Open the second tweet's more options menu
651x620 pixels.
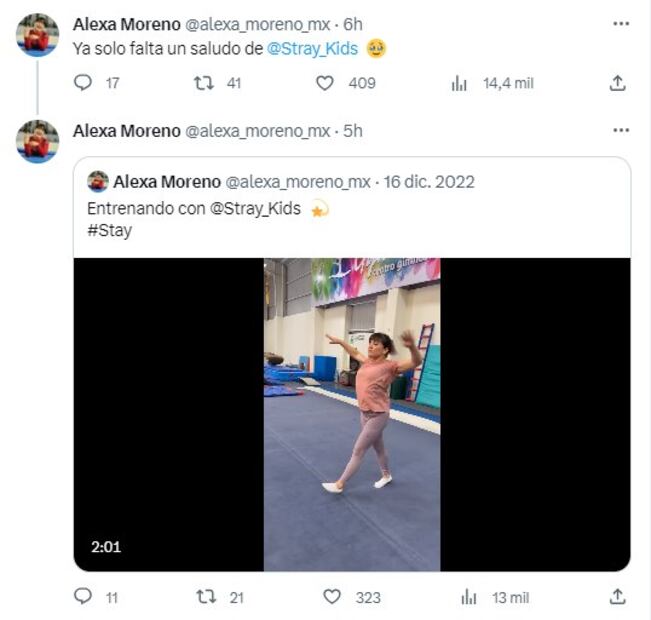pos(621,131)
